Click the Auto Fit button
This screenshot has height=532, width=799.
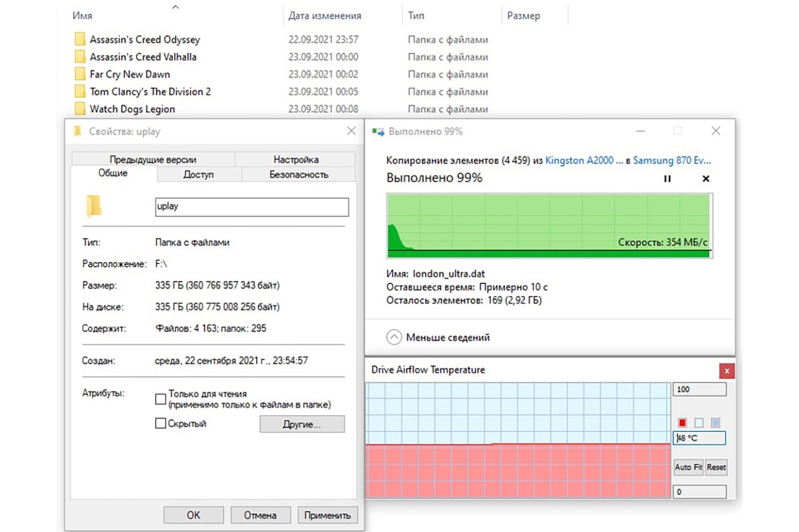point(689,467)
